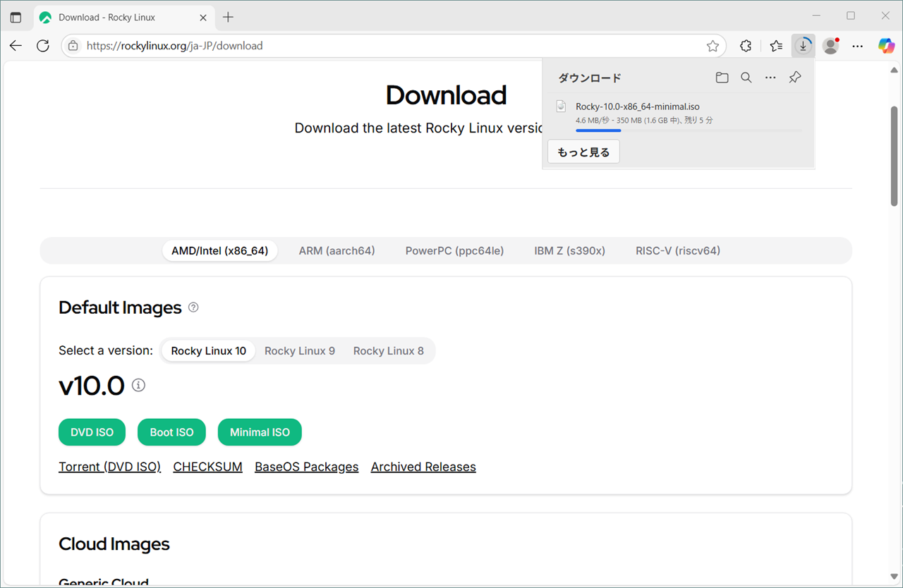The width and height of the screenshot is (903, 588).
Task: Open downloads folder from the downloads panel
Action: (722, 78)
